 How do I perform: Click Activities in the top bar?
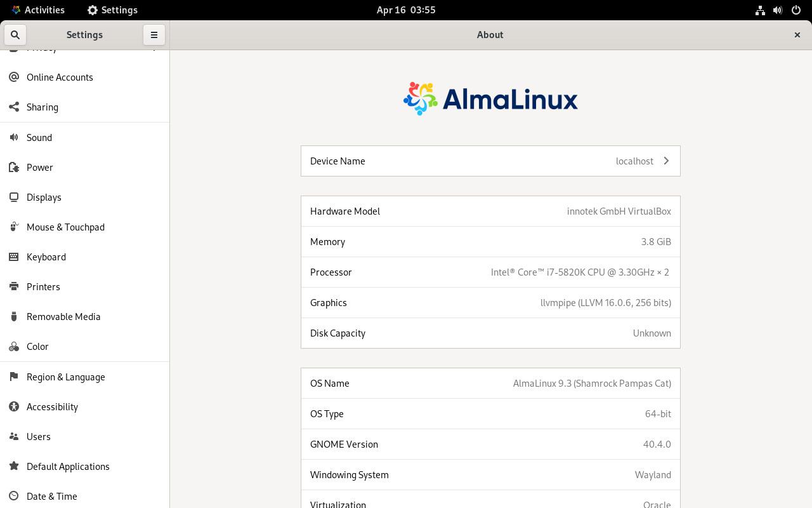(38, 10)
